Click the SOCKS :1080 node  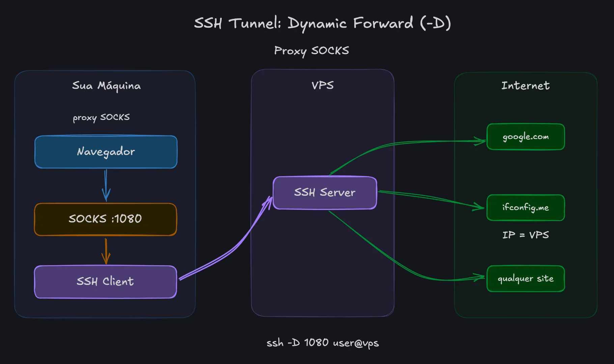(x=105, y=219)
